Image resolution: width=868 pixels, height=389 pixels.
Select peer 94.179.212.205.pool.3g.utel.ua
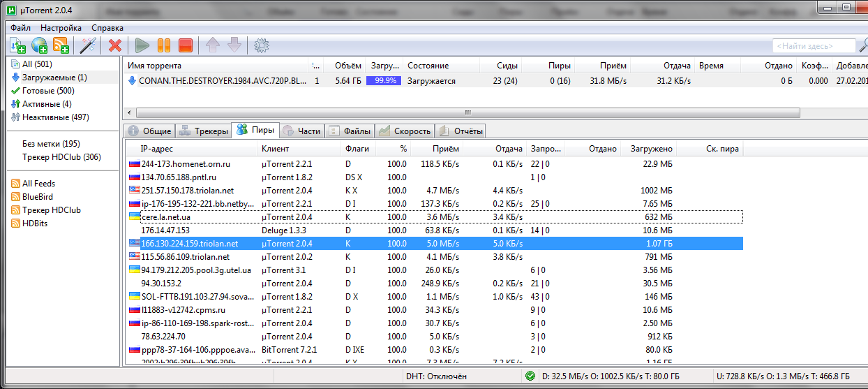(x=435, y=270)
